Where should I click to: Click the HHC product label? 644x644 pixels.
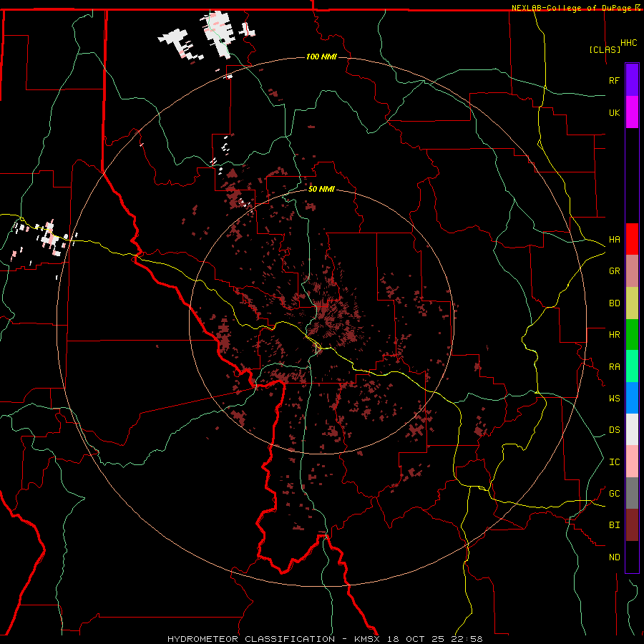(x=629, y=43)
